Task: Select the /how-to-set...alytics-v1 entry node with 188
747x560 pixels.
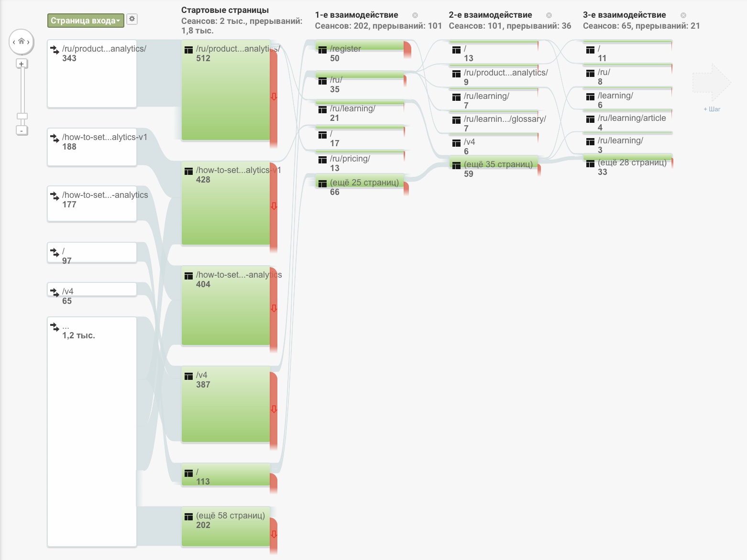Action: click(92, 147)
